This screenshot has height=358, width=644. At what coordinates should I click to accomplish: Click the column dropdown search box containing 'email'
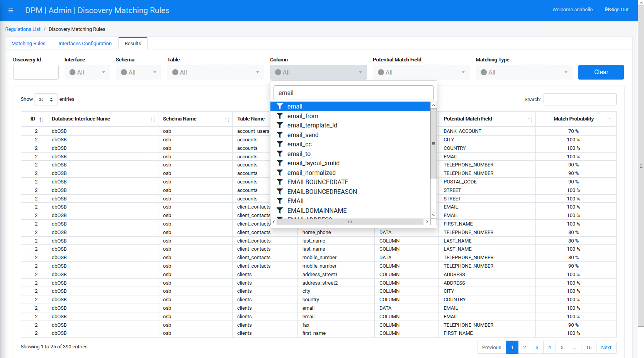point(353,93)
